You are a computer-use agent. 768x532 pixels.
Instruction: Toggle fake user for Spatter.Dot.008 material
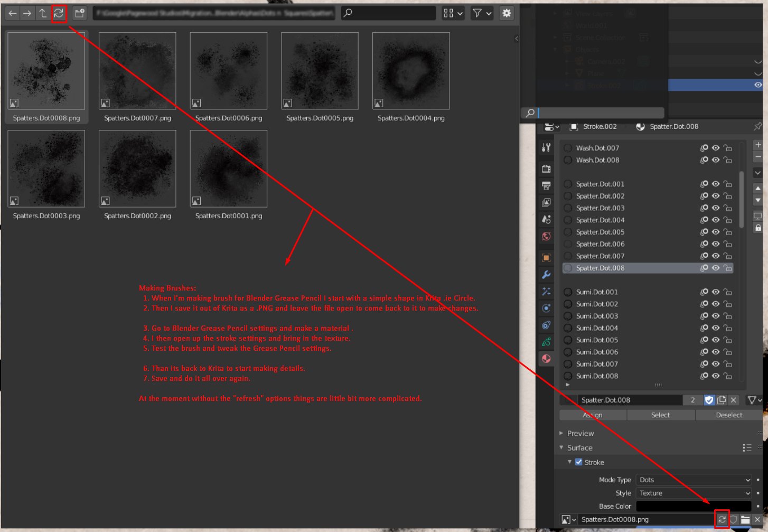(x=709, y=400)
